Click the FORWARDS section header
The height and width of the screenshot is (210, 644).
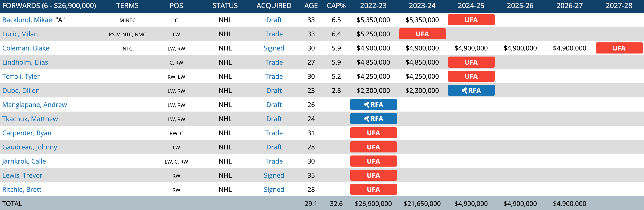point(49,6)
